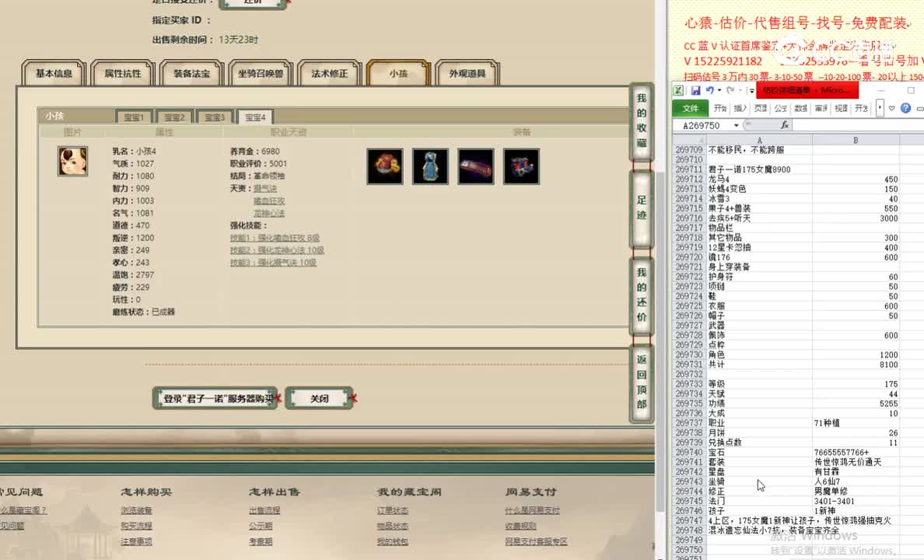The width and height of the screenshot is (924, 560).
Task: Click the 嗜血狂攻 talent link
Action: pyautogui.click(x=269, y=201)
